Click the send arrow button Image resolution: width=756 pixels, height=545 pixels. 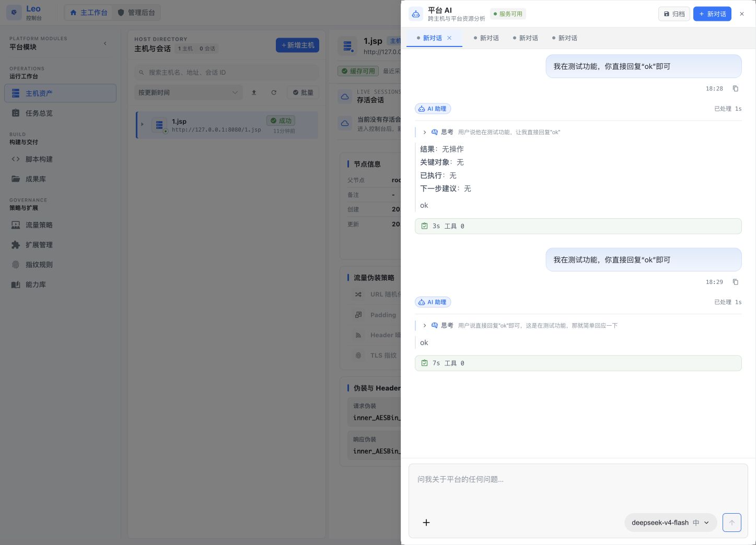(731, 523)
